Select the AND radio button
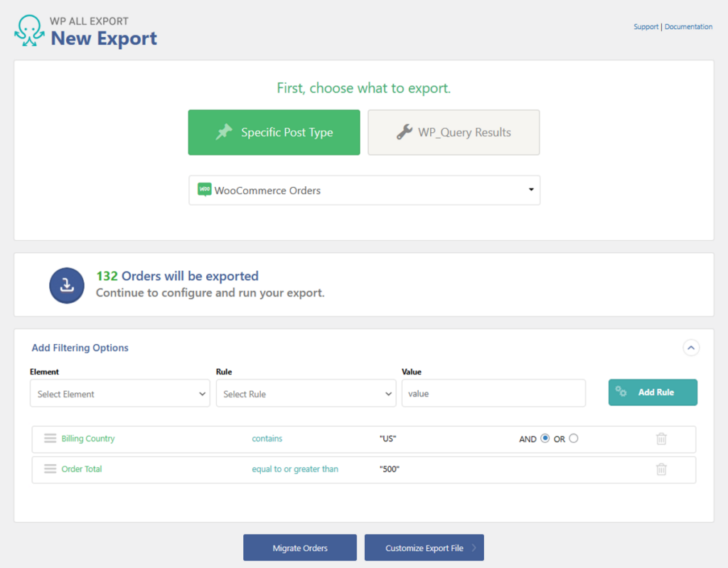 (x=546, y=438)
